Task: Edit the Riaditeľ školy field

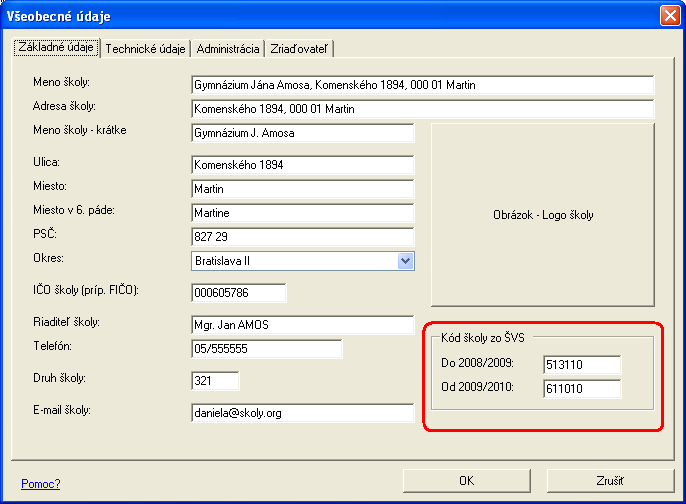Action: point(303,325)
